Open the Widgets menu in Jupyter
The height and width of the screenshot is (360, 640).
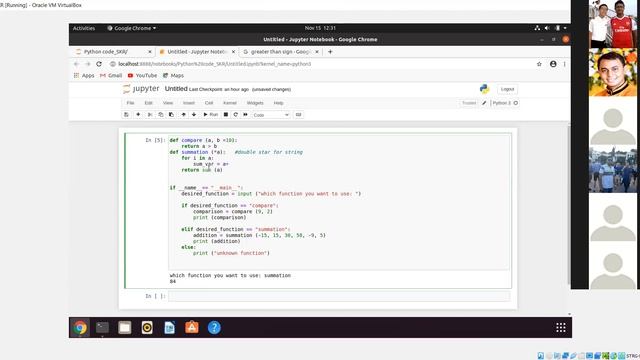pos(255,103)
